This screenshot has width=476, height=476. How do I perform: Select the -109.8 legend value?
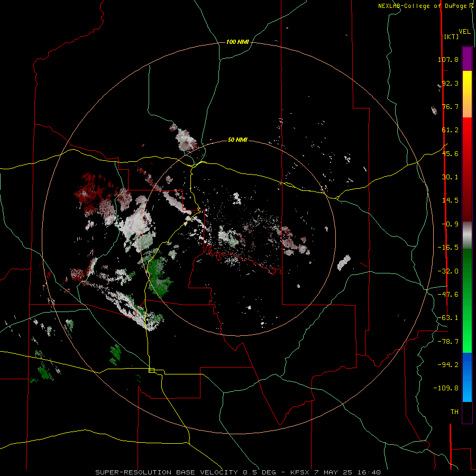446,388
